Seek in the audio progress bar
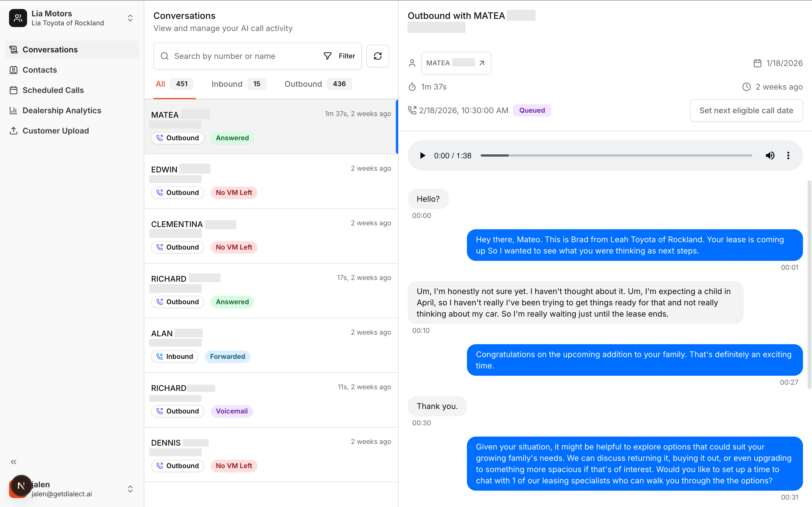Viewport: 812px width, 507px height. click(616, 155)
